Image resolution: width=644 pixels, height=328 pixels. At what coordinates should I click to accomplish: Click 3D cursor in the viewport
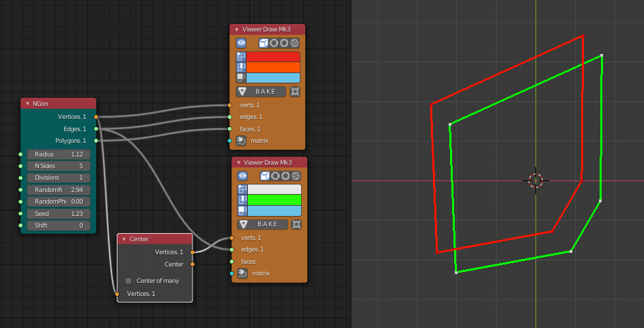click(x=535, y=180)
